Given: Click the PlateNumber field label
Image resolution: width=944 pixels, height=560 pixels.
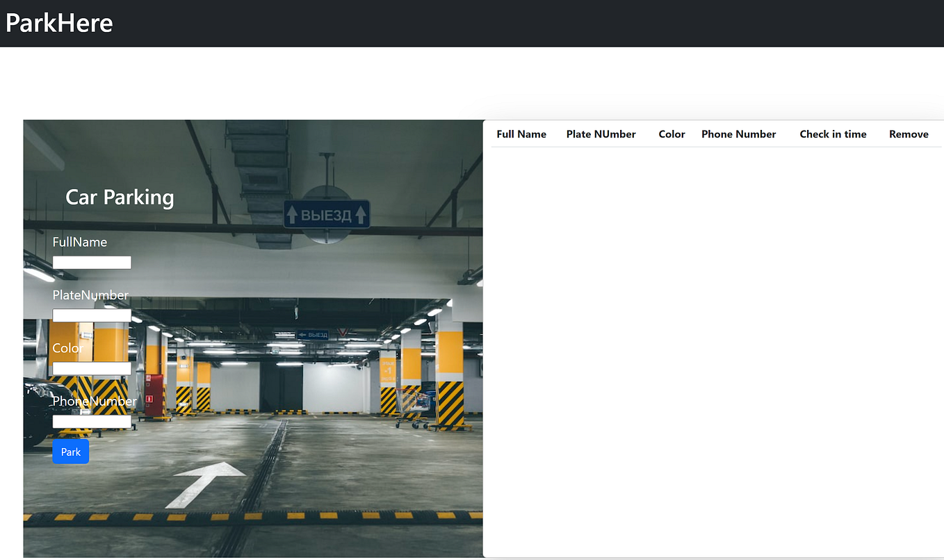Looking at the screenshot, I should pyautogui.click(x=90, y=295).
